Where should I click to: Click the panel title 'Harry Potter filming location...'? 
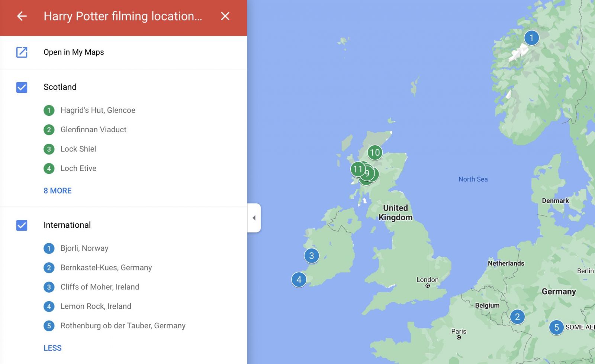click(123, 16)
